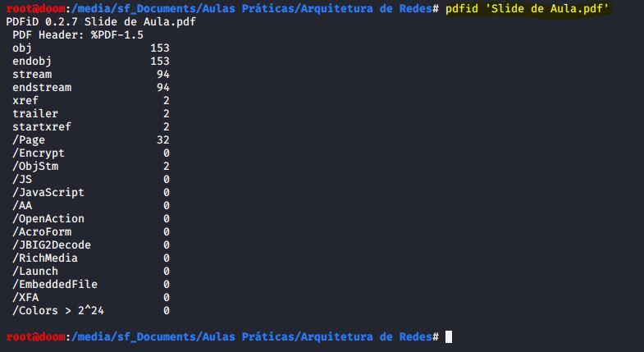The width and height of the screenshot is (644, 352).
Task: Click the endobj row label
Action: [32, 61]
